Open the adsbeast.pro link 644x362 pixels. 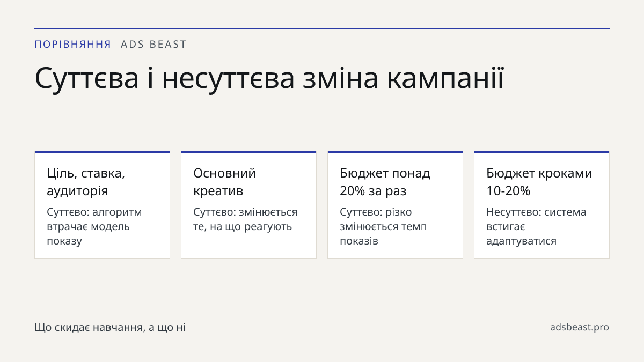[580, 327]
